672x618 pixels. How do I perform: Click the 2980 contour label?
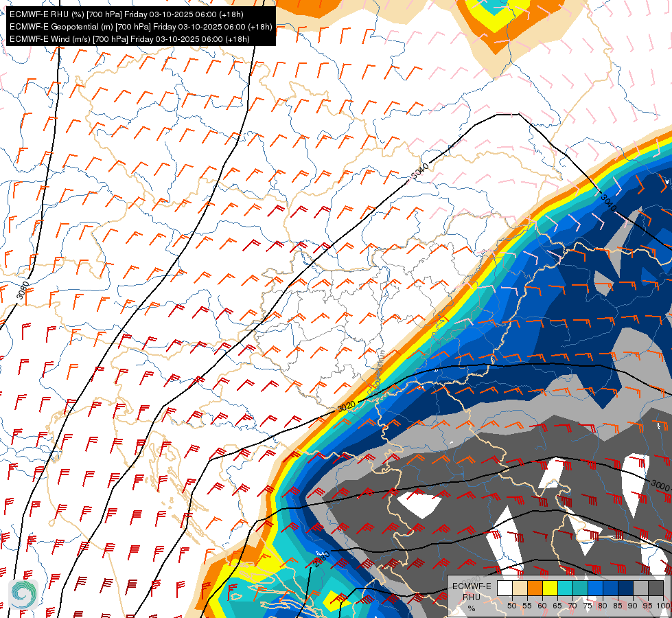[x=323, y=559]
